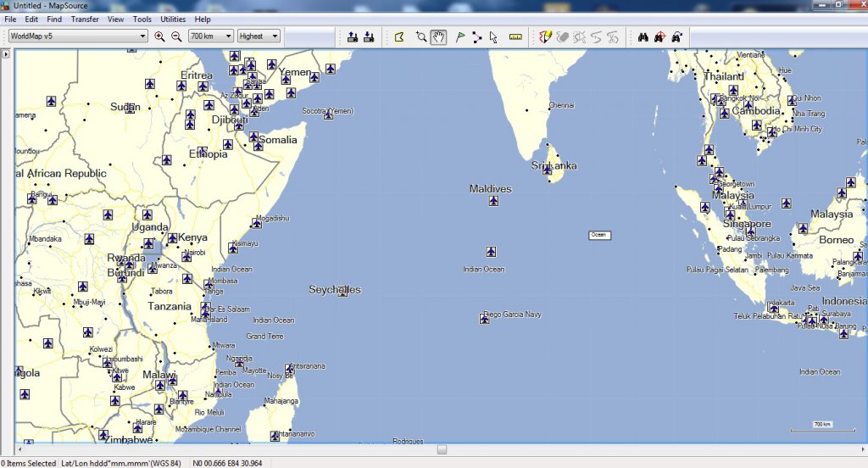Expand the collapsed left side panel
Viewport: 868px width, 468px height.
pyautogui.click(x=6, y=54)
